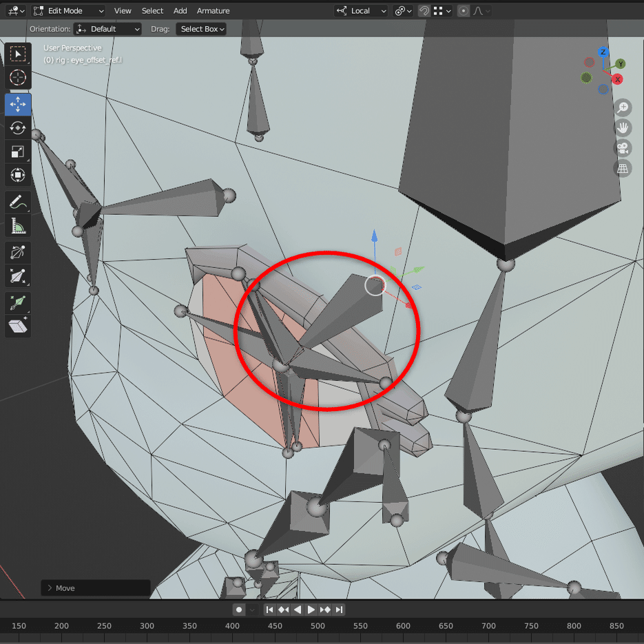Click the Y axis on navigation gizmo

tap(621, 63)
